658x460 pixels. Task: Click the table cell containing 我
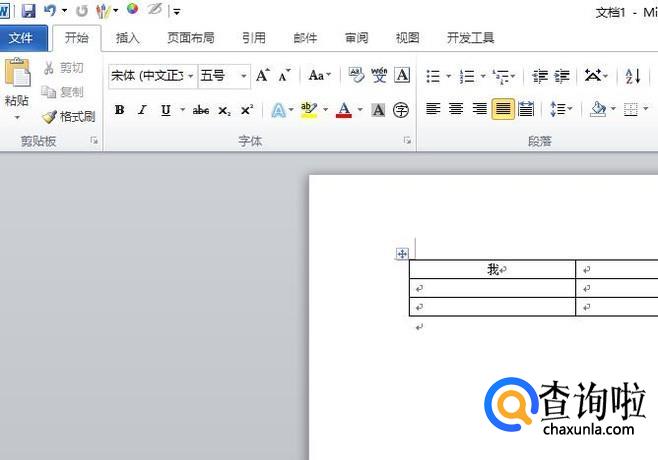click(492, 269)
